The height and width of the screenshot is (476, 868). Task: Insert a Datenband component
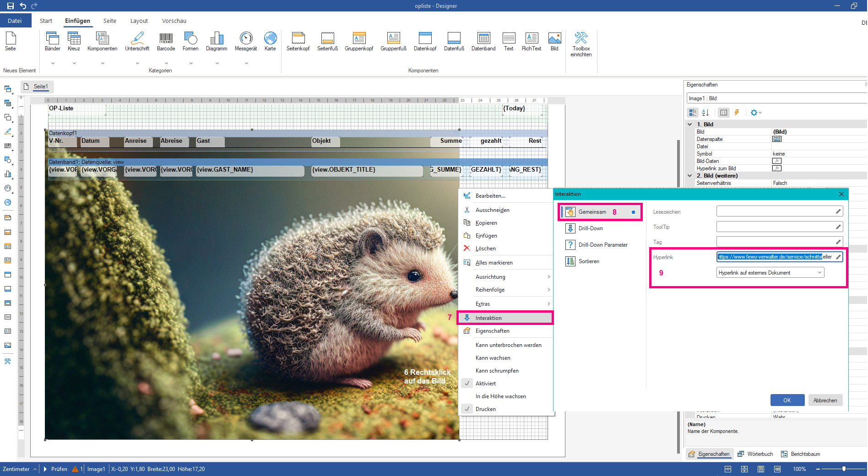[x=483, y=42]
